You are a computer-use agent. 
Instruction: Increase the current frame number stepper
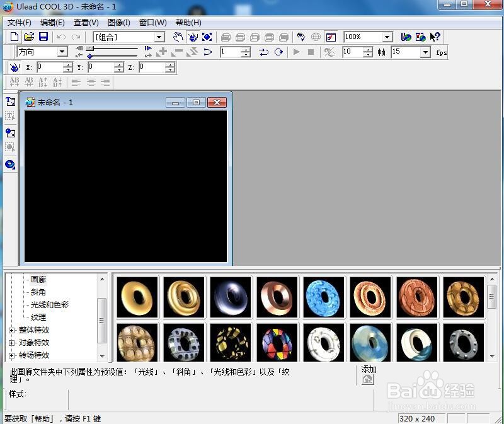246,50
